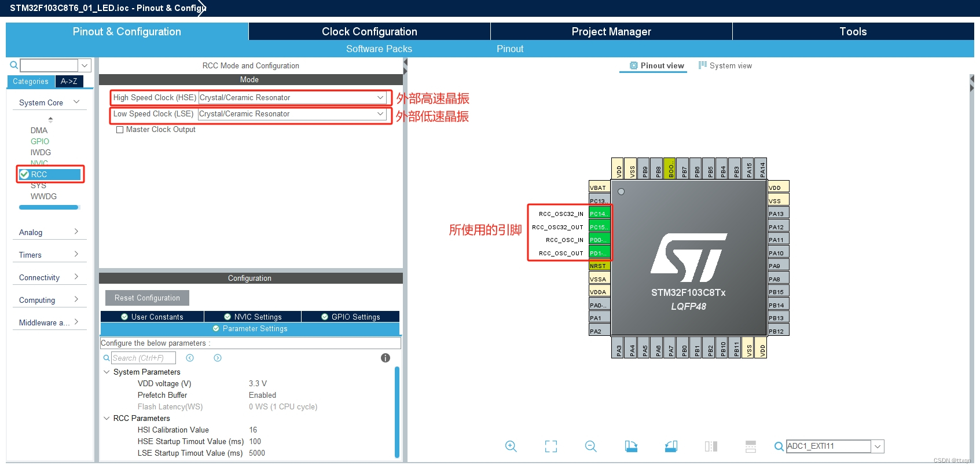Image resolution: width=980 pixels, height=469 pixels.
Task: Open the Pinout menu
Action: click(x=510, y=49)
